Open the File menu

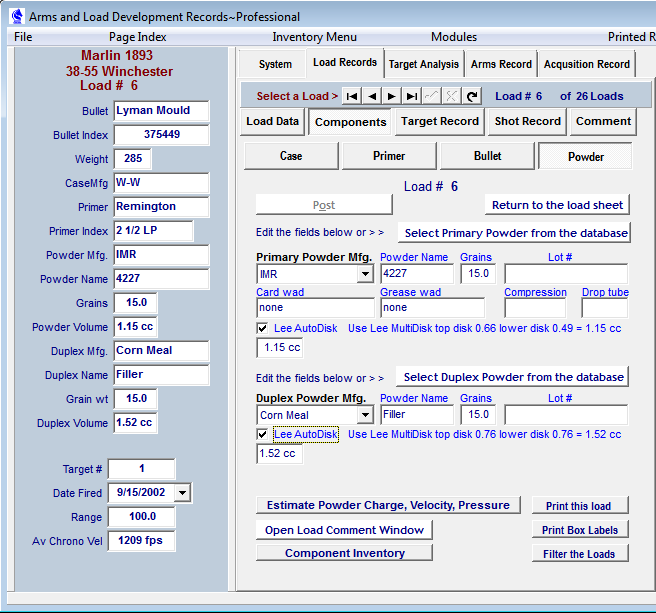(23, 37)
